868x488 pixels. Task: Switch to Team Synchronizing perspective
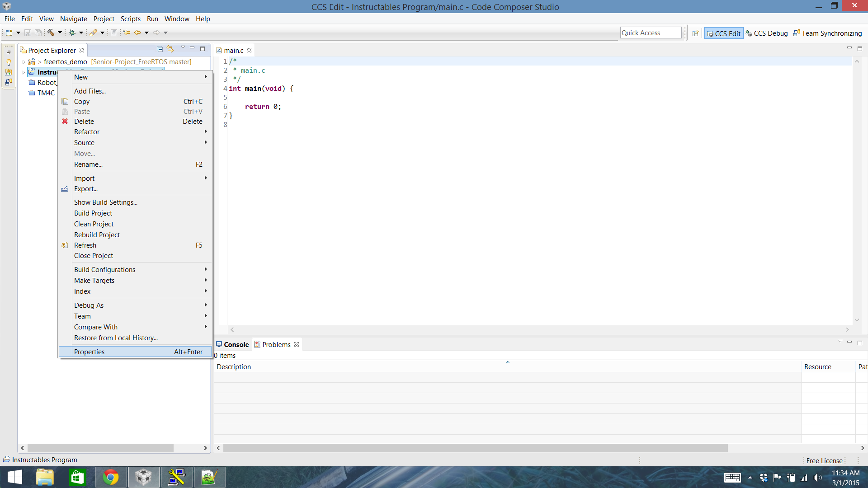tap(827, 33)
